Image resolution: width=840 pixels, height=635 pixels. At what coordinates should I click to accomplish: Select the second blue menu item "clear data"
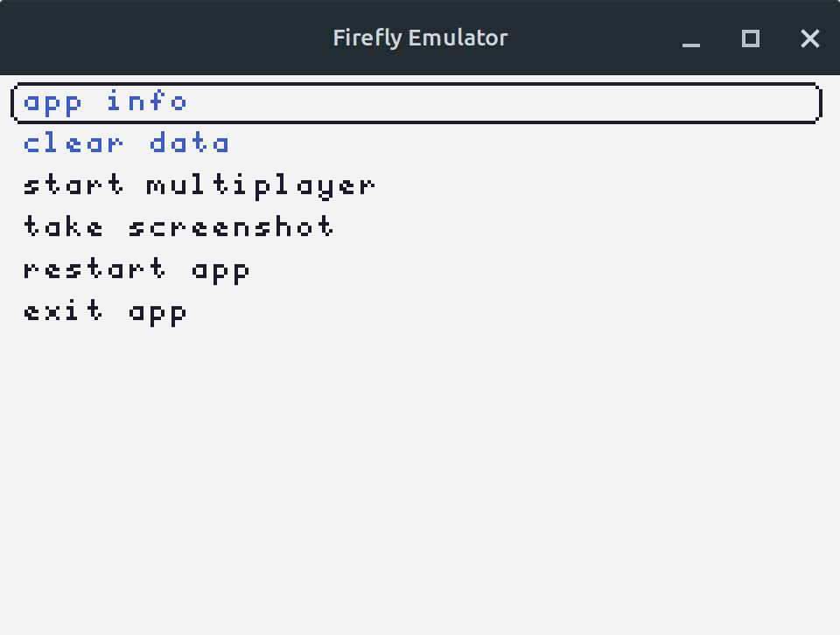pyautogui.click(x=126, y=143)
